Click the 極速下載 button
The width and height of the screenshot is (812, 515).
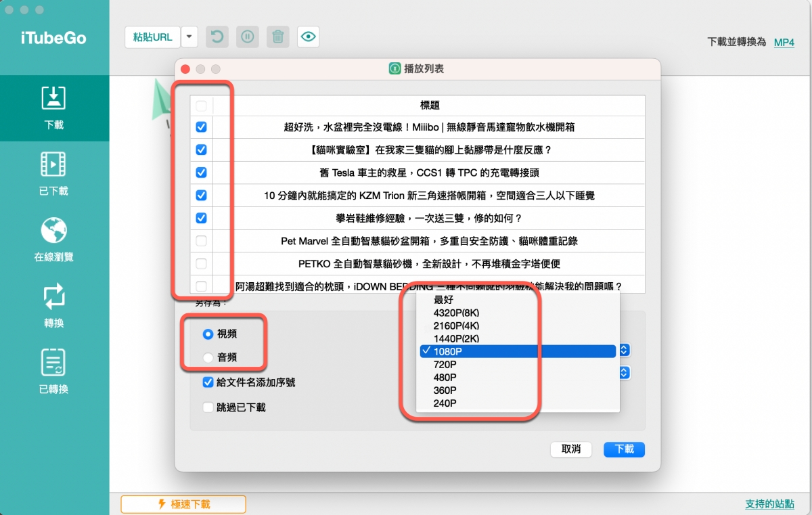tap(183, 504)
